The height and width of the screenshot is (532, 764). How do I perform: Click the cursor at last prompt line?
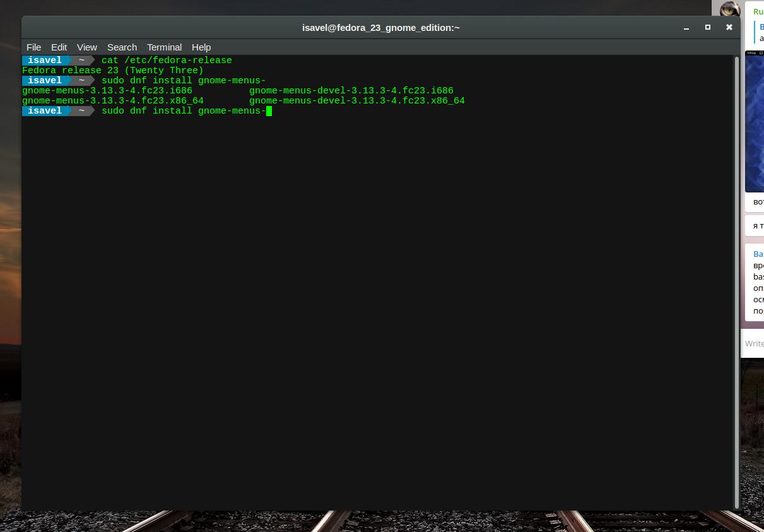point(269,111)
